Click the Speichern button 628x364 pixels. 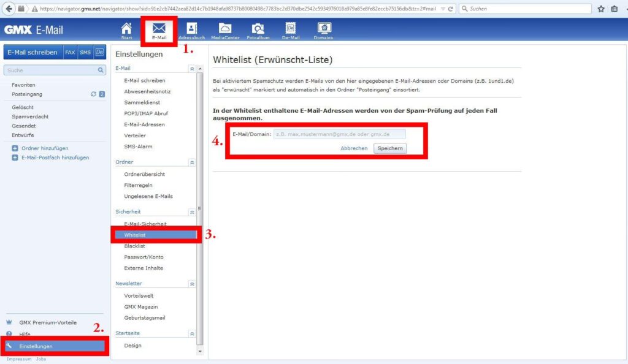pos(389,148)
